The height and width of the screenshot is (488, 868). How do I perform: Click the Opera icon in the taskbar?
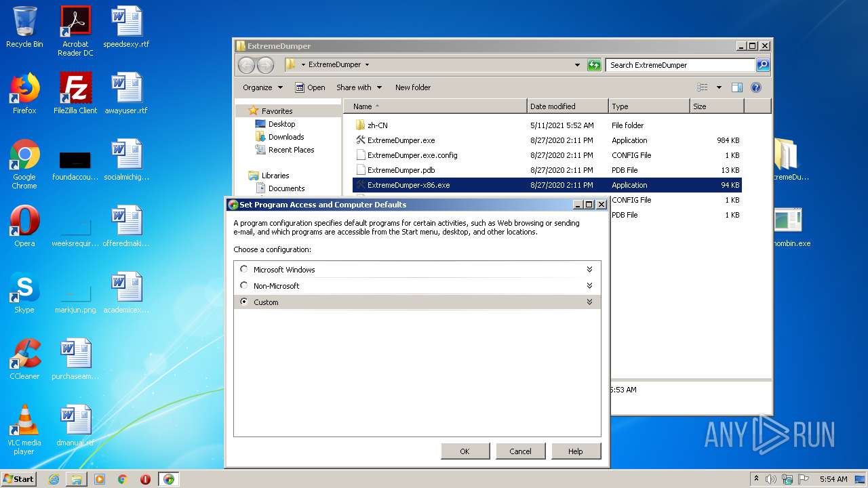click(x=145, y=479)
